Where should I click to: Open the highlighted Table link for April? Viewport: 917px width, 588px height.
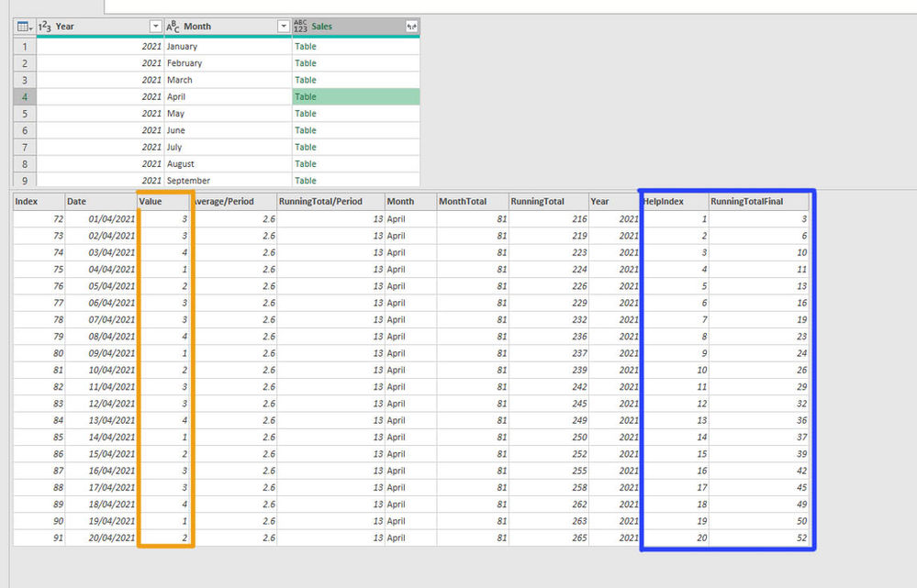point(306,96)
